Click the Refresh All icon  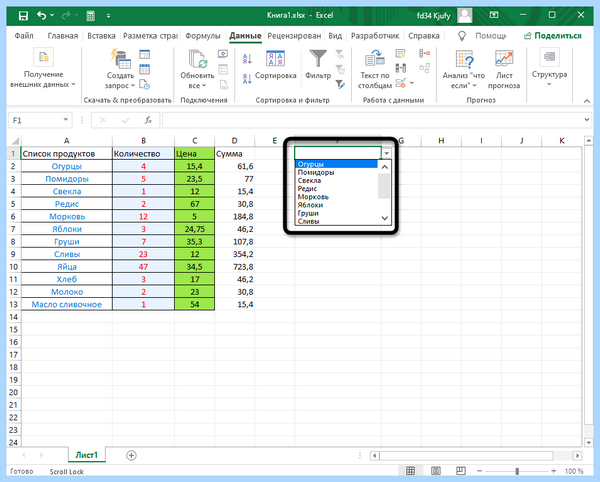tap(197, 59)
